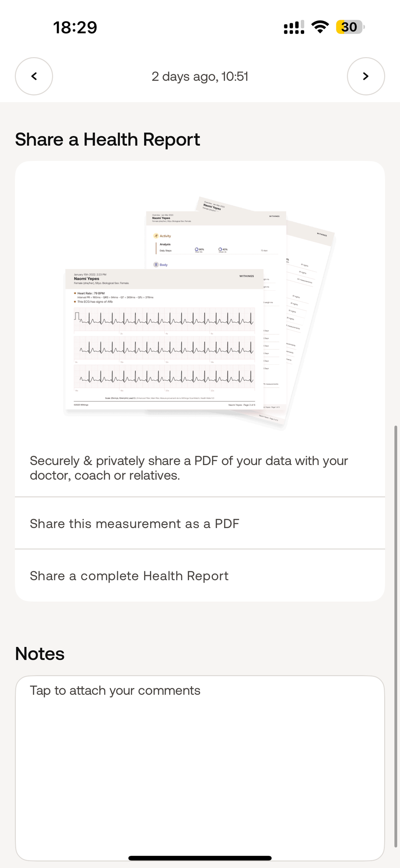Go to the previous measurement

pos(34,76)
